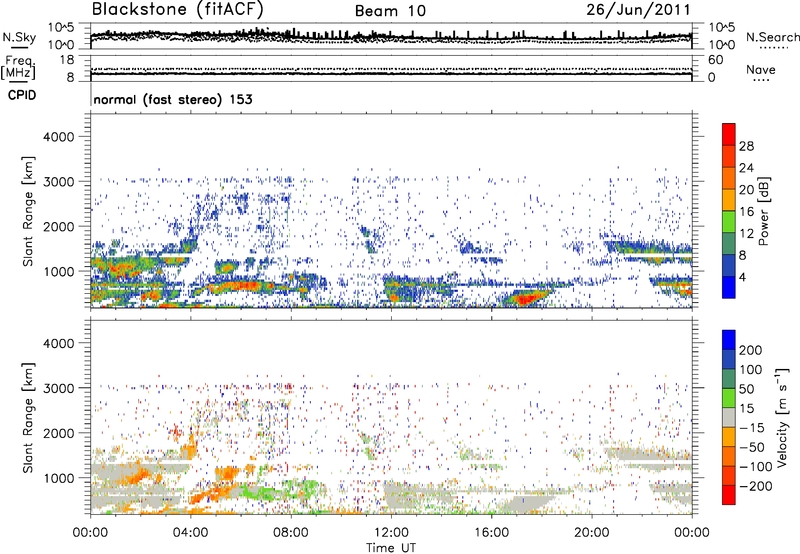Viewport: 800px width, 554px height.
Task: Click the -100 label on Velocity colorbar
Action: coord(755,467)
